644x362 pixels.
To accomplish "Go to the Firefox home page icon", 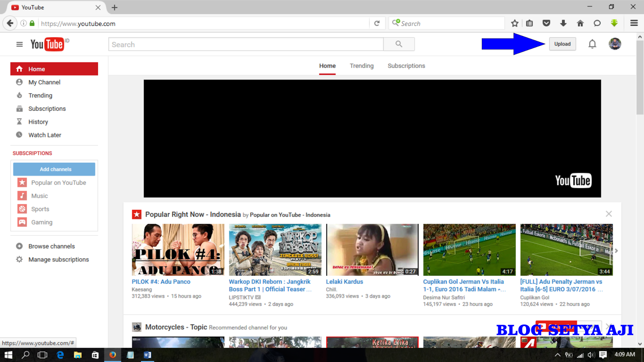I will (580, 23).
